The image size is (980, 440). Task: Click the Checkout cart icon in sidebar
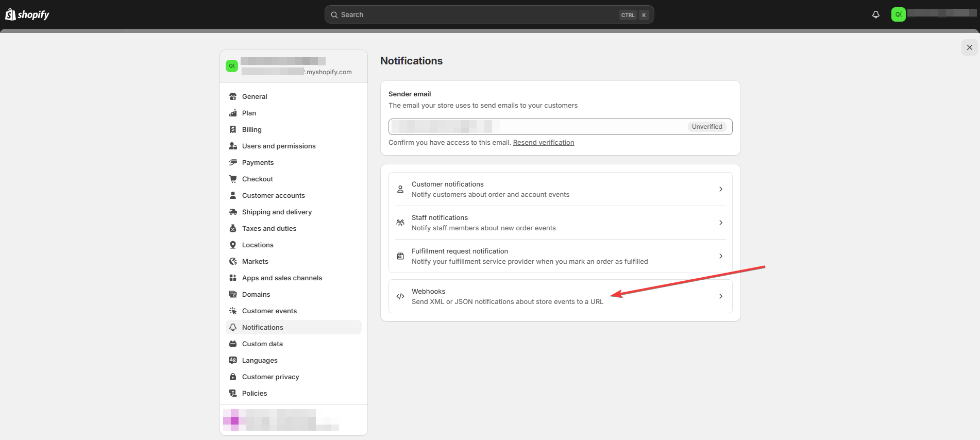click(233, 179)
